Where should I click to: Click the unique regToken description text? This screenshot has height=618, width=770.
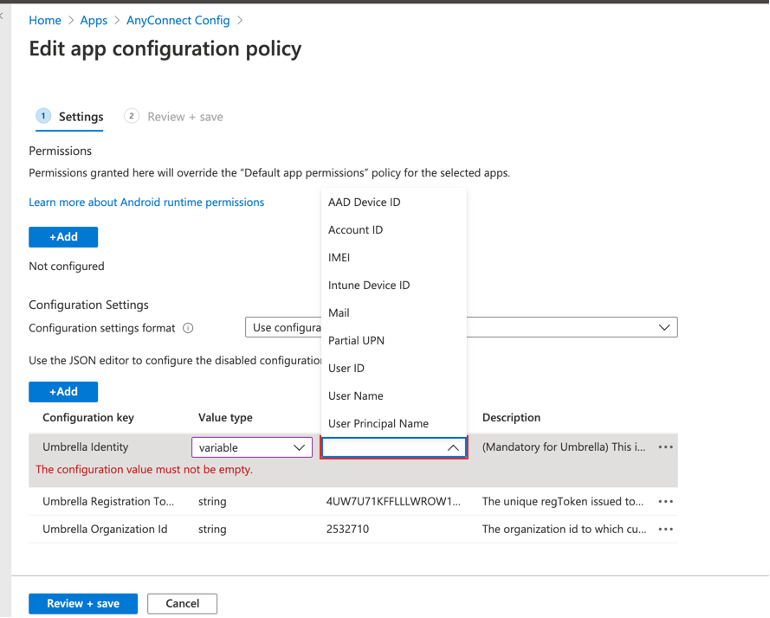(563, 502)
